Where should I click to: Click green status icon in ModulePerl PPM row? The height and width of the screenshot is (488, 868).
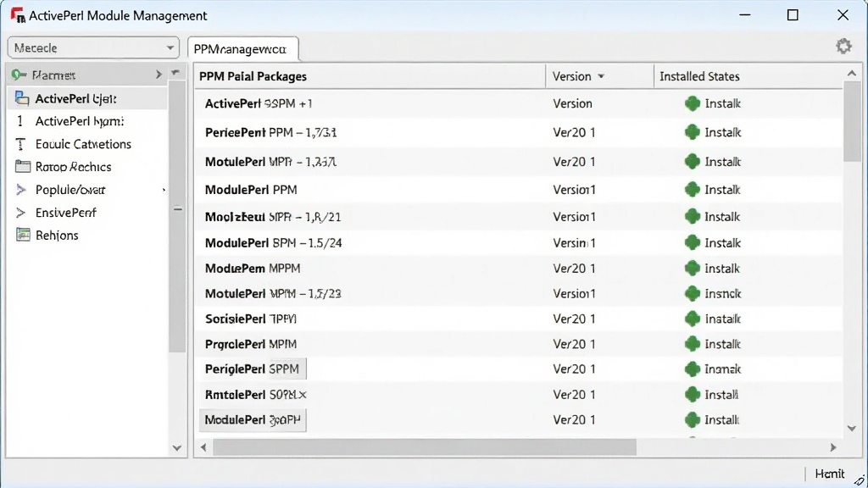click(692, 190)
